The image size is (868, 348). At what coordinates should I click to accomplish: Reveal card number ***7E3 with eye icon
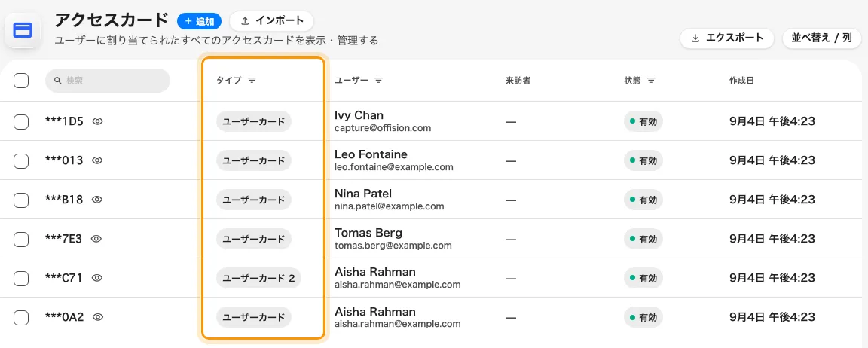click(x=97, y=239)
